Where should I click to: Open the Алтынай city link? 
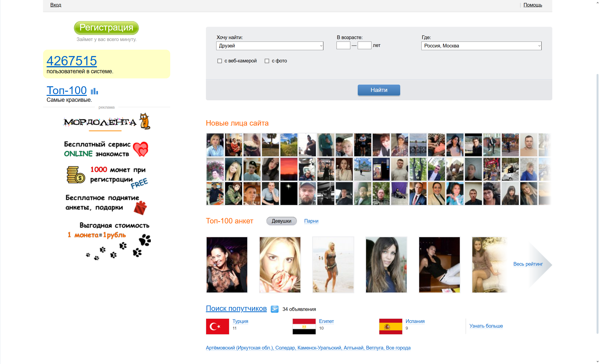click(x=354, y=348)
